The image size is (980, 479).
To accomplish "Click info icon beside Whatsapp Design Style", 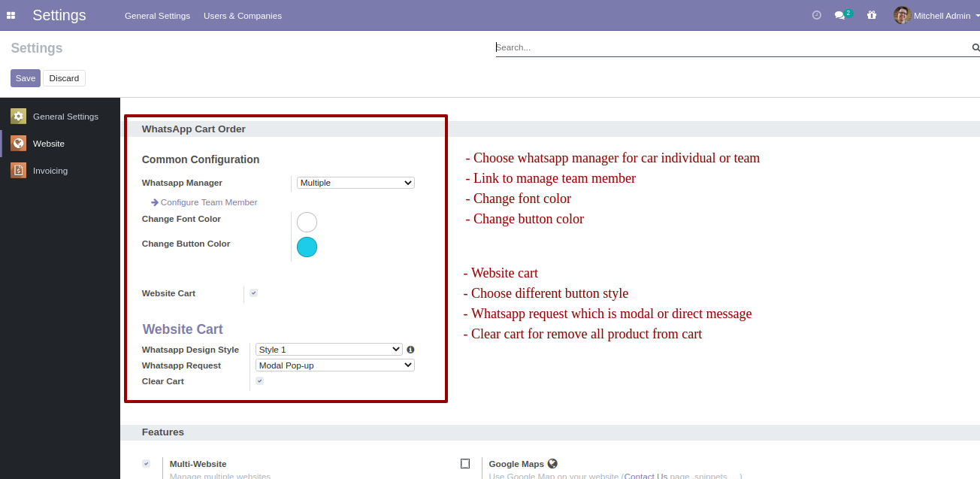I will (x=410, y=350).
